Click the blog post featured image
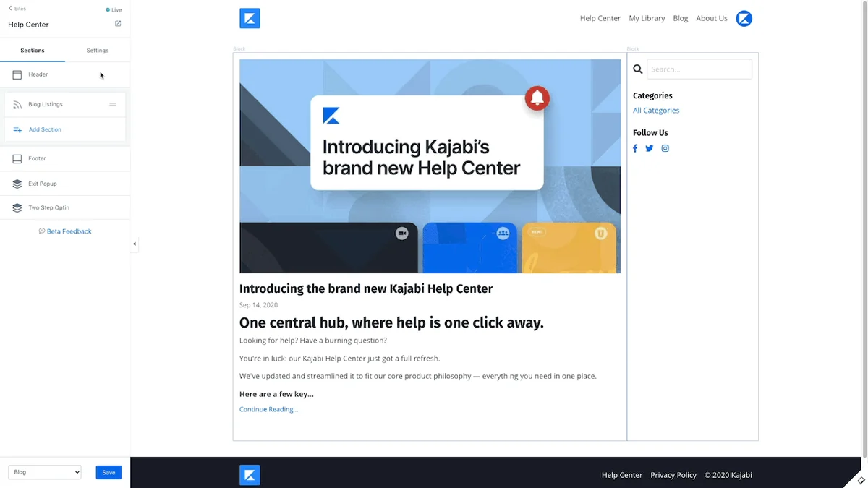The image size is (868, 488). 430,166
